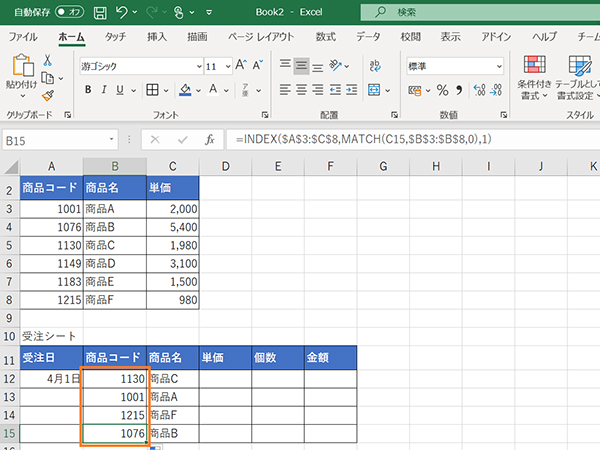The height and width of the screenshot is (450, 600).
Task: Open the font size dropdown
Action: tap(227, 66)
